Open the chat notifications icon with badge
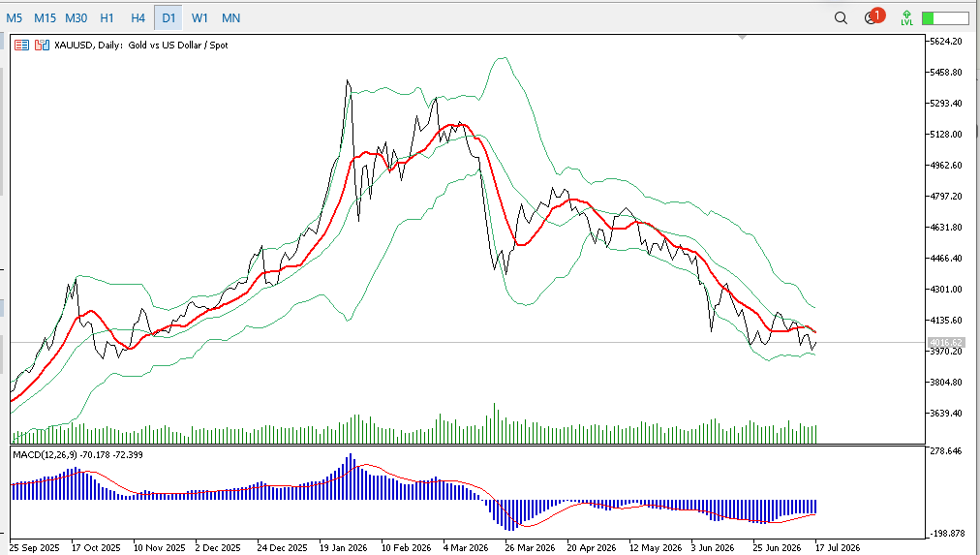 [873, 16]
